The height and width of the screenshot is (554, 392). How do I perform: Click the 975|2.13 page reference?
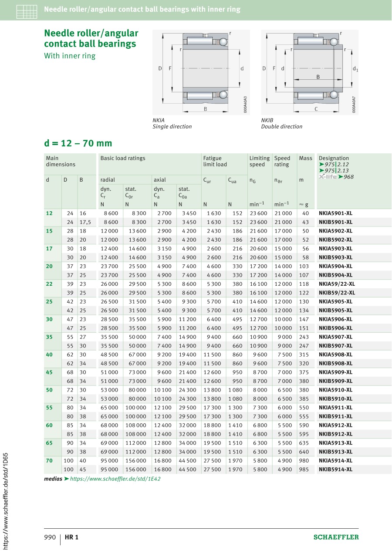click(x=334, y=171)
